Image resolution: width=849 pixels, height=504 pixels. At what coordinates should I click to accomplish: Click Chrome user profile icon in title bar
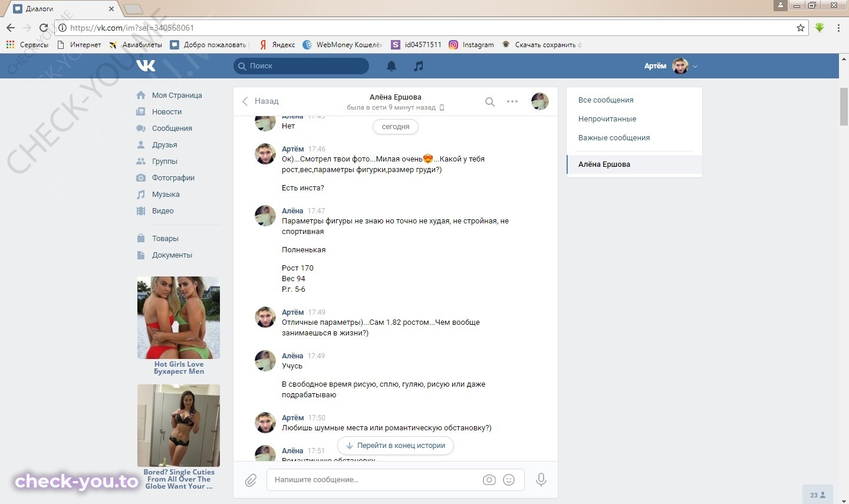[x=780, y=5]
